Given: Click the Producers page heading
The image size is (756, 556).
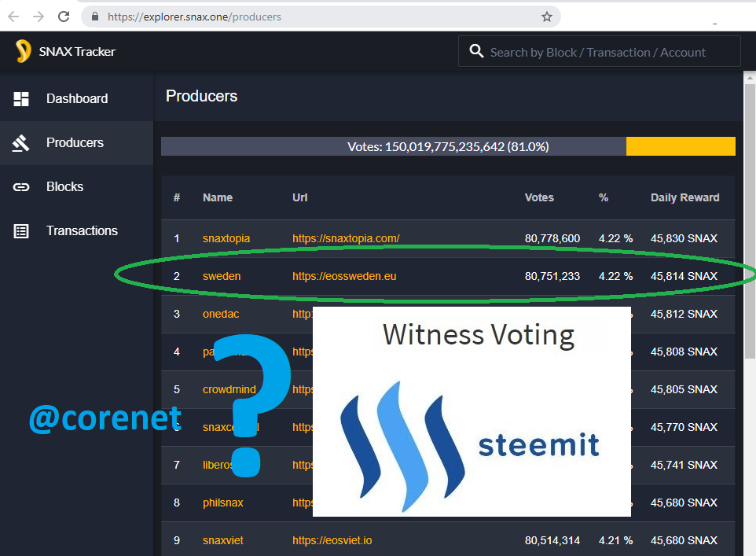Looking at the screenshot, I should [201, 96].
